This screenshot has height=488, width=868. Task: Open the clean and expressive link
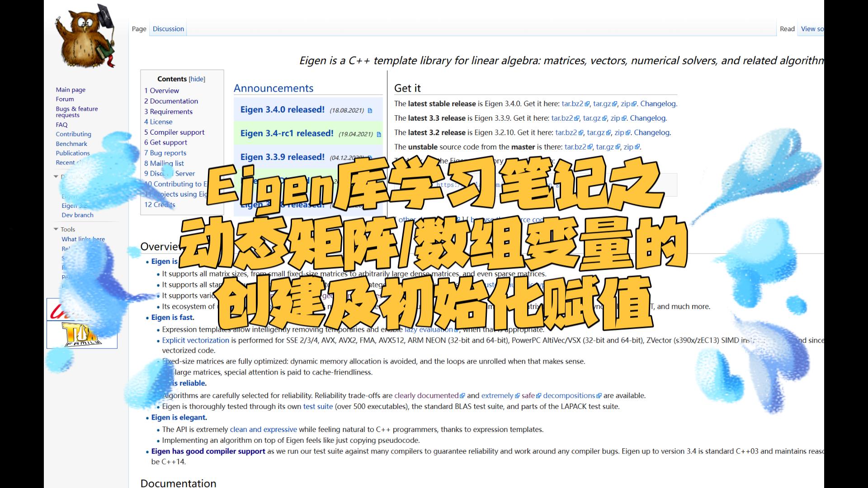264,430
